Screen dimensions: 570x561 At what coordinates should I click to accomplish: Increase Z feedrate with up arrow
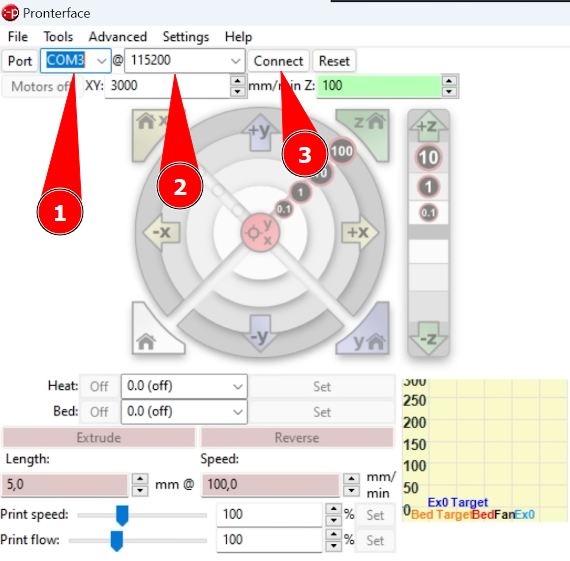[x=449, y=81]
